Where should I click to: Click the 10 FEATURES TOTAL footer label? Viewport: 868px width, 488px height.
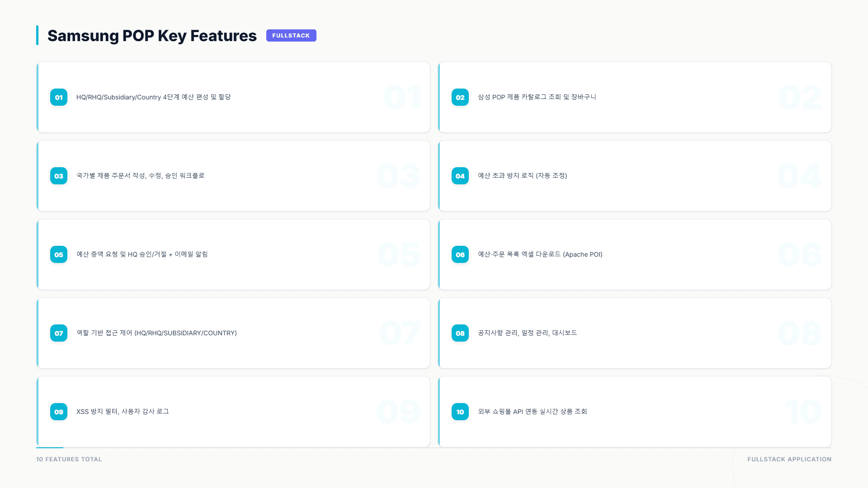(x=69, y=459)
